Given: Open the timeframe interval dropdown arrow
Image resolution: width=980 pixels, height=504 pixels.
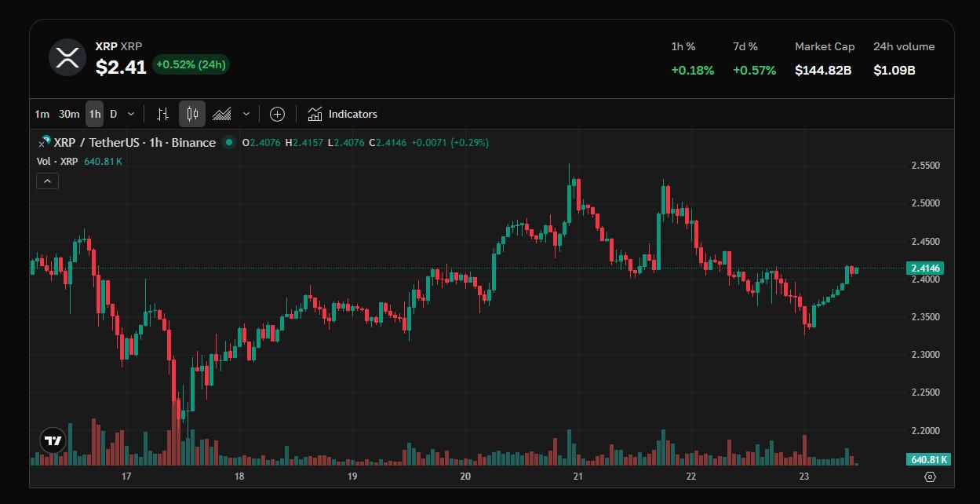Looking at the screenshot, I should point(131,114).
